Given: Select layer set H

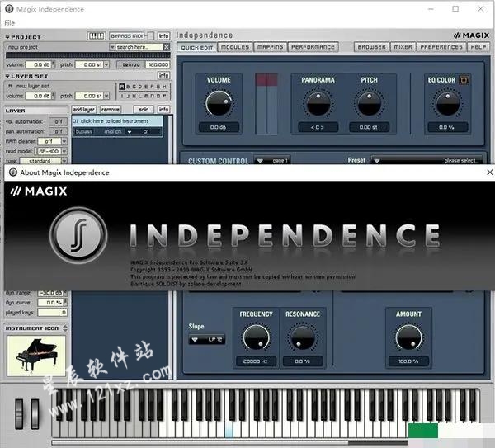Looking at the screenshot, I should [x=164, y=86].
